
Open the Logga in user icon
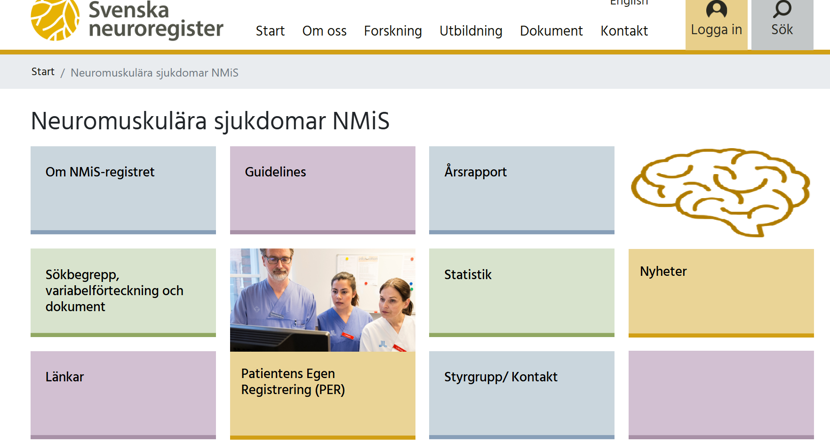point(716,10)
